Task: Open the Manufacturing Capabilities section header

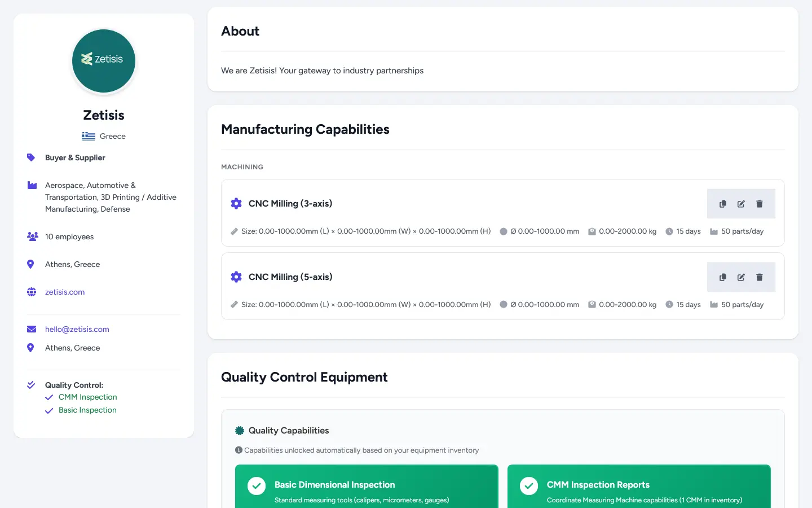Action: [x=305, y=129]
